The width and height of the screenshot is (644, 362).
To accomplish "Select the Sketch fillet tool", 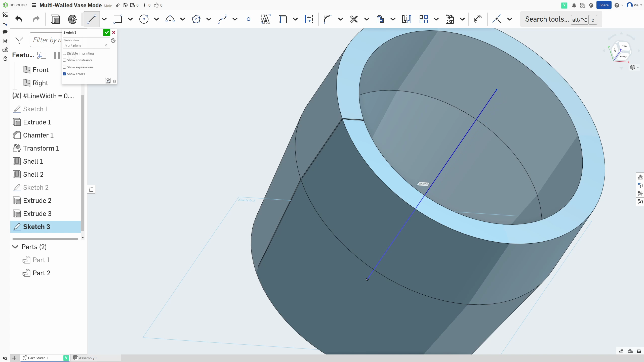I will click(x=328, y=19).
